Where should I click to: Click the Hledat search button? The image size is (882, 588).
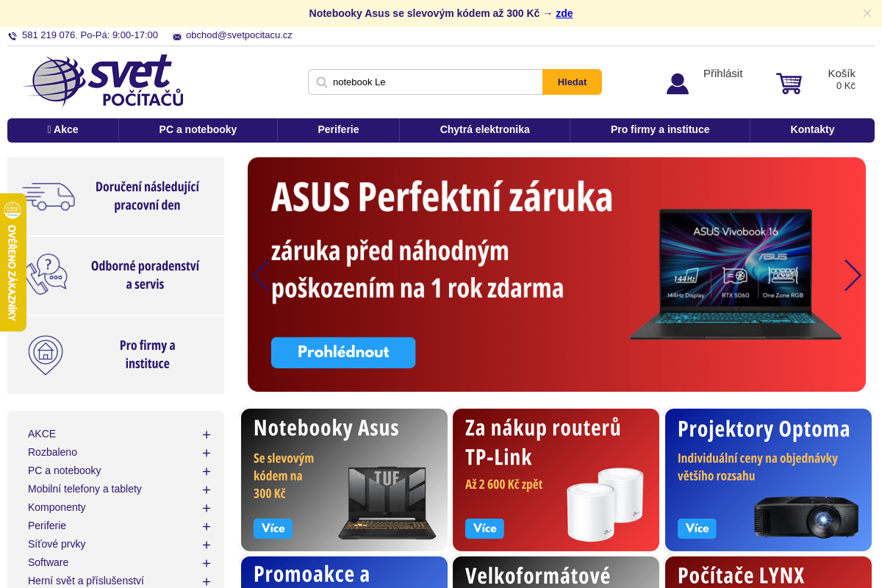tap(572, 82)
